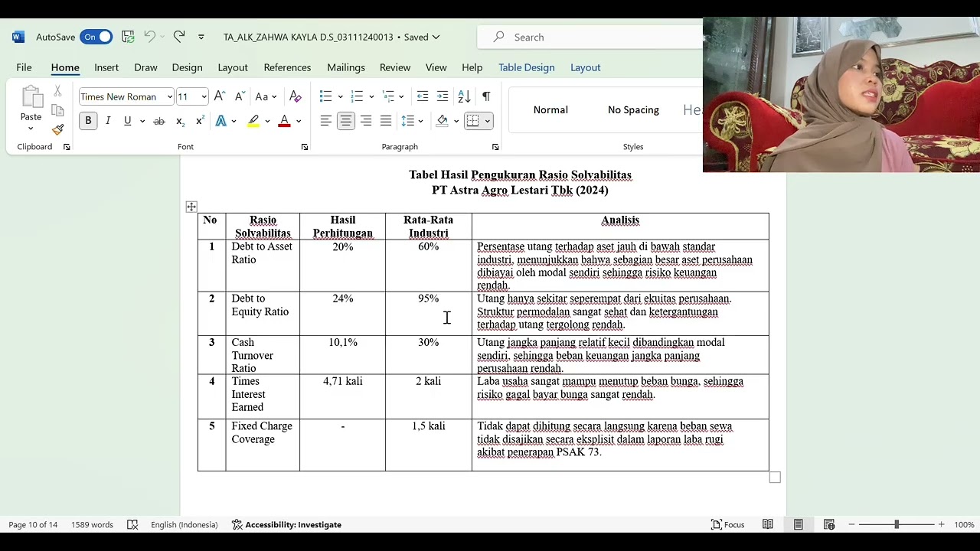Image resolution: width=980 pixels, height=551 pixels.
Task: Click the Cut scissors icon
Action: (x=57, y=91)
